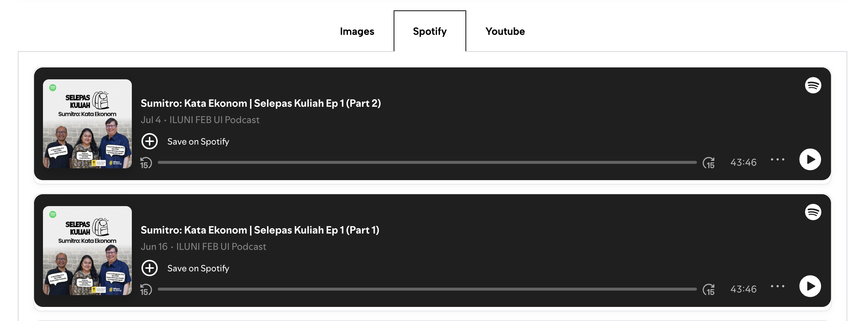Screen dimensions: 868x321
Task: Click the Spotify logo on Part 1 player
Action: [x=813, y=212]
